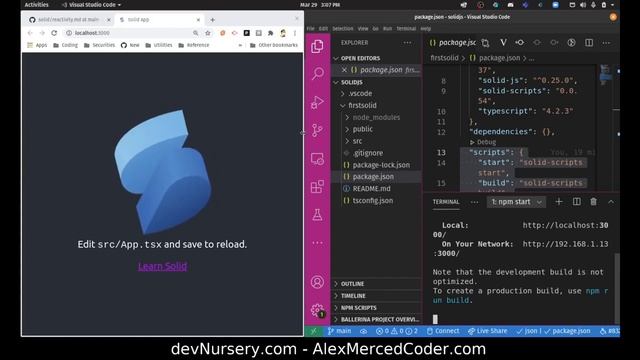The height and width of the screenshot is (360, 640).
Task: Open package-lock.json file
Action: (x=381, y=165)
